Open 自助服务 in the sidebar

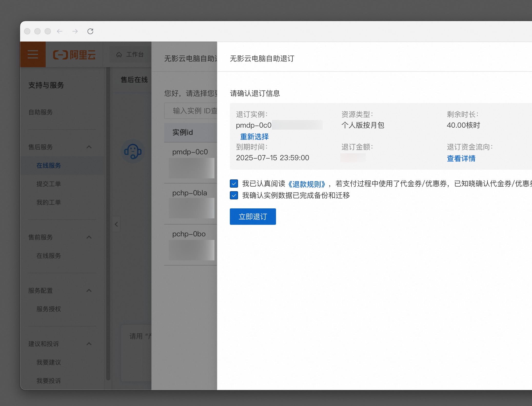41,112
